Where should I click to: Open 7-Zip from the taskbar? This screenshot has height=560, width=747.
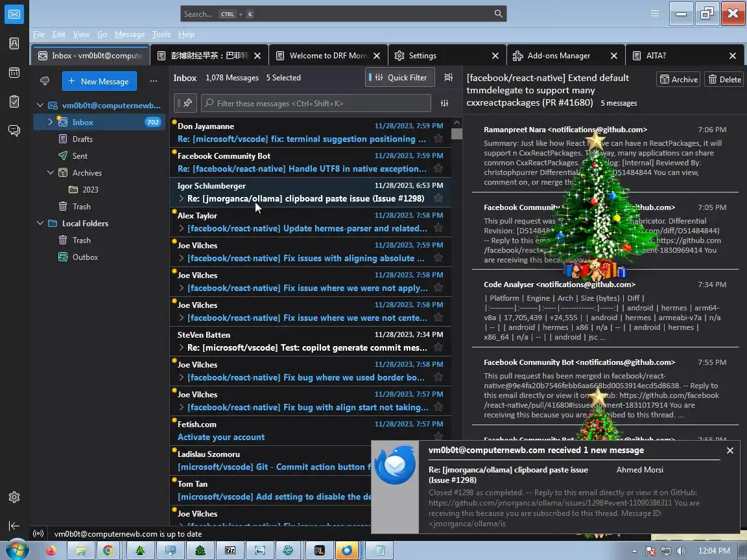[230, 550]
